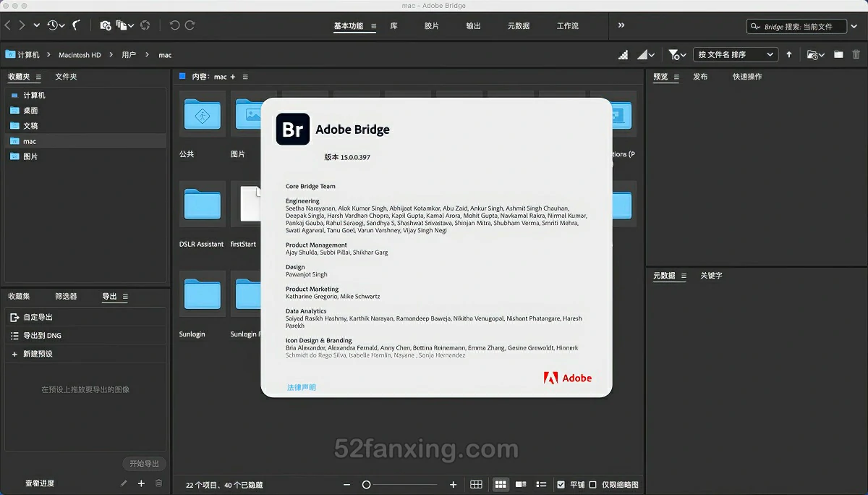Show more workspaces with double chevron

(621, 25)
